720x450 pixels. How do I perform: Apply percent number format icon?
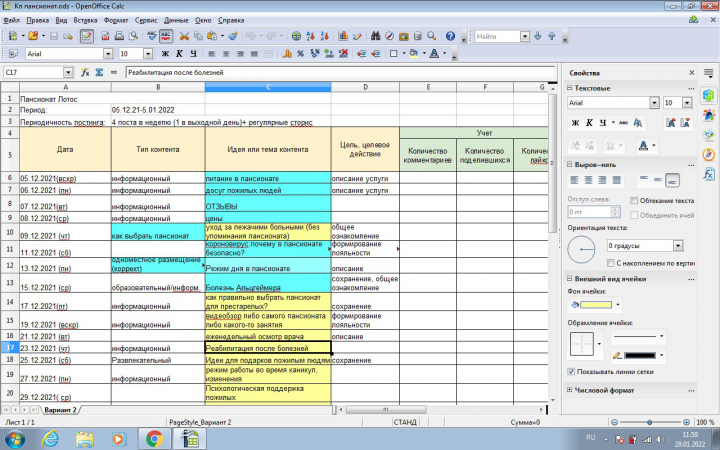(300, 54)
